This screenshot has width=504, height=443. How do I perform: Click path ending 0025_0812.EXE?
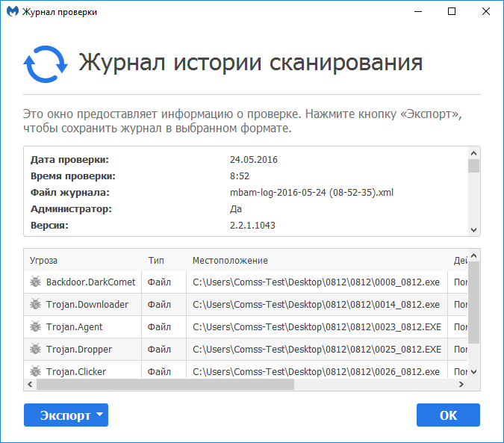pos(317,350)
